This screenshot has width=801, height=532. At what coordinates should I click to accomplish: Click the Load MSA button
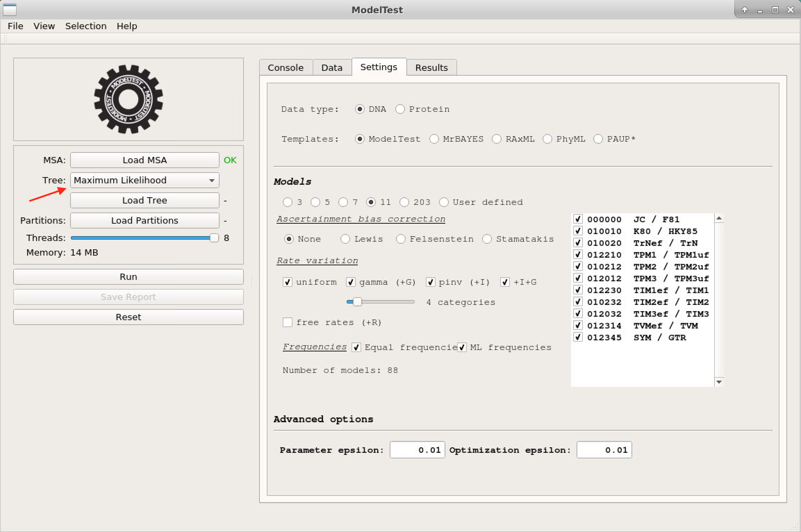(144, 160)
